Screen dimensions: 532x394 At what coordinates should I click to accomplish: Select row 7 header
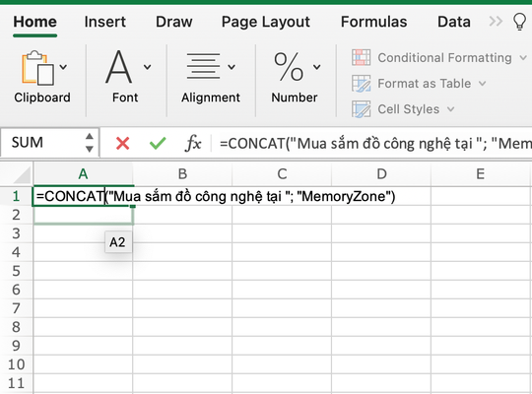[16, 308]
